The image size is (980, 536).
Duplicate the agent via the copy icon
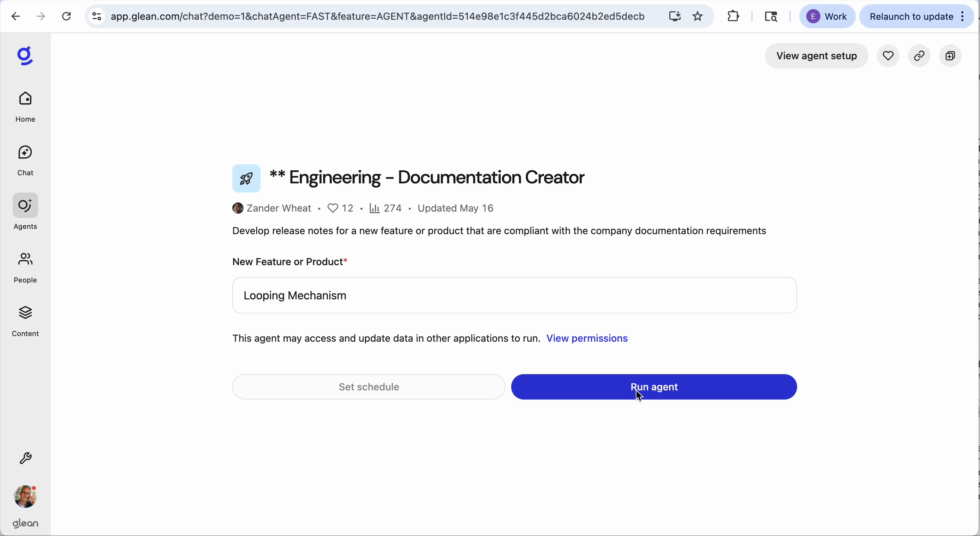click(950, 55)
